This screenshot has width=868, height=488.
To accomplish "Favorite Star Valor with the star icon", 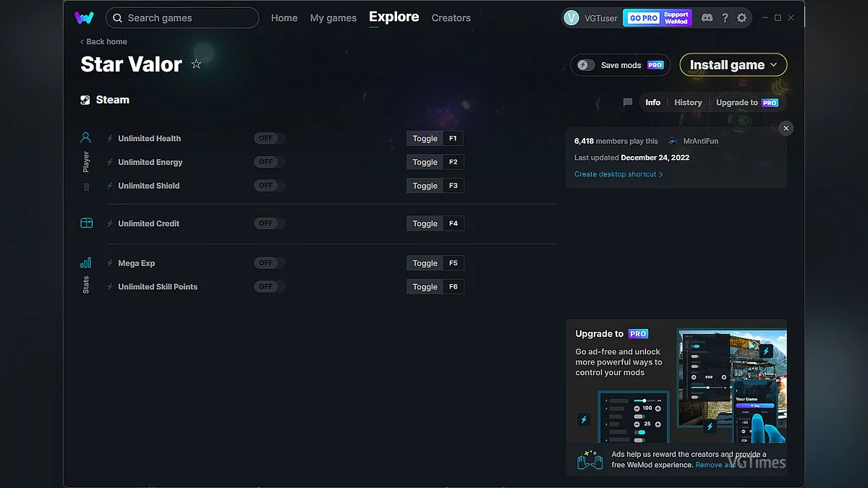I will pos(196,64).
